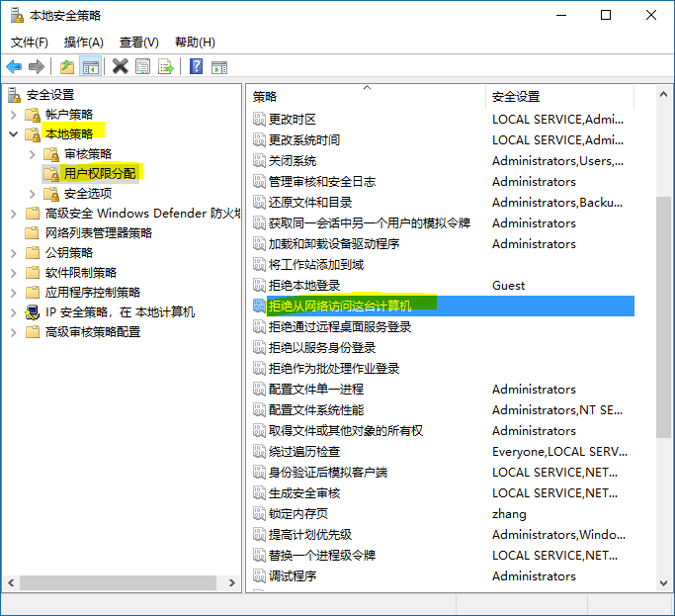
Task: Click the Help question mark icon
Action: tap(197, 66)
